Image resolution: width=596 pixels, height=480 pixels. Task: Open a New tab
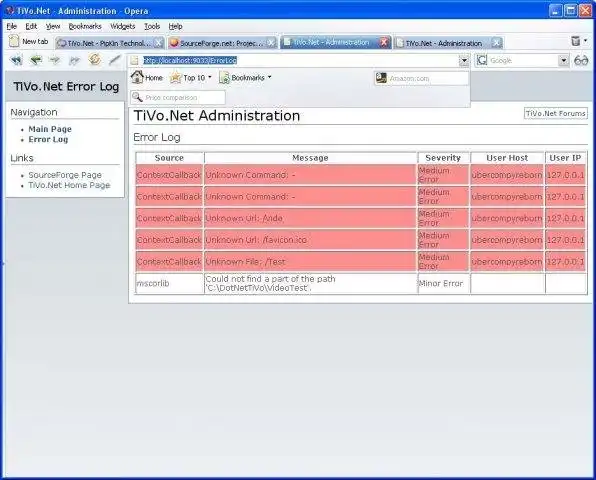29,41
